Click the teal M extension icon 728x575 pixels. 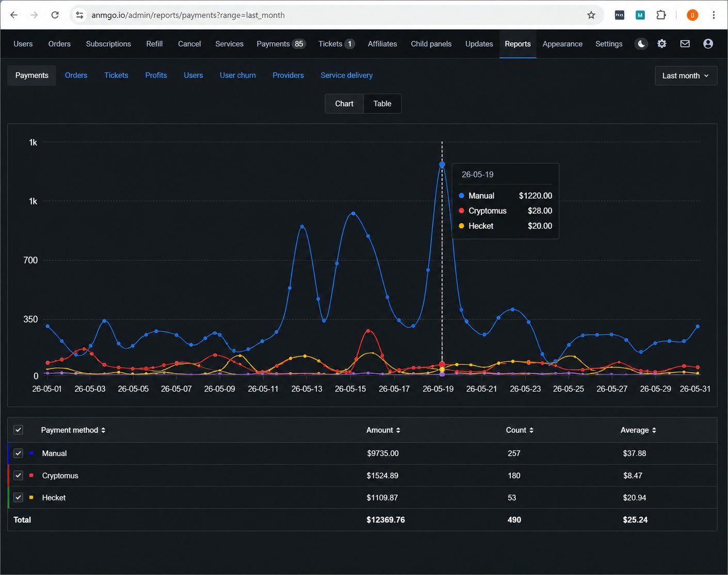tap(640, 15)
